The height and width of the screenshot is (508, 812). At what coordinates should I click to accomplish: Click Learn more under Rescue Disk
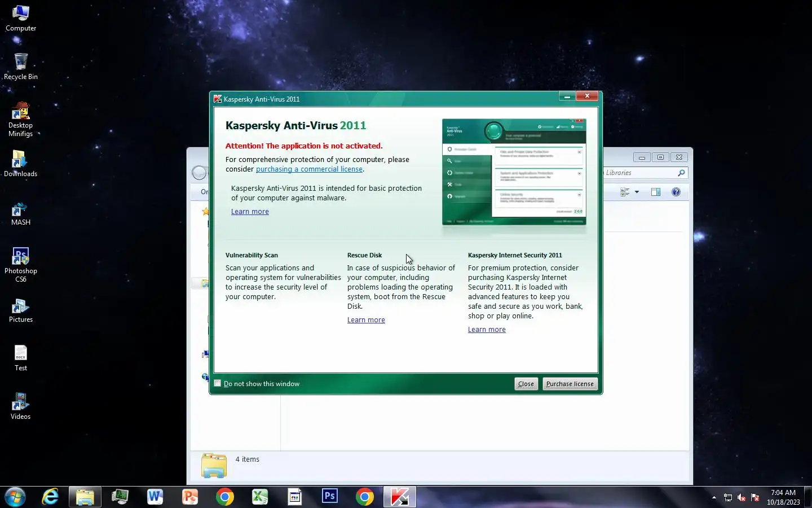coord(366,320)
